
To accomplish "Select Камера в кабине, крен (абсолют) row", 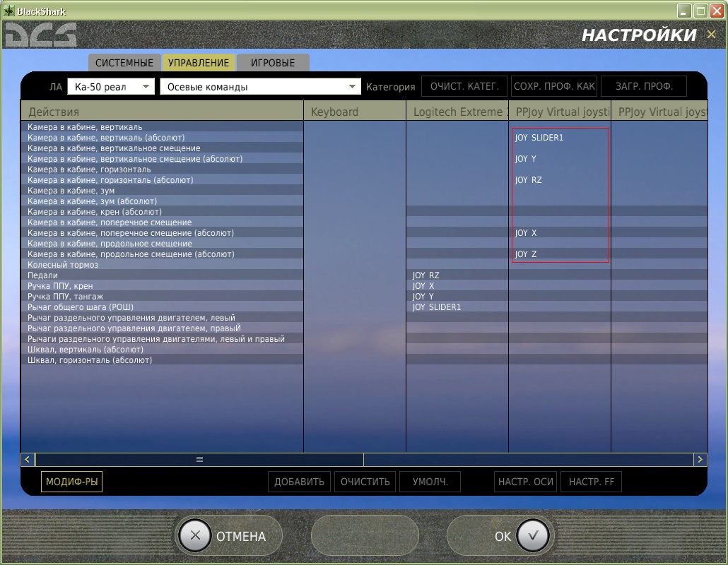I will pos(162,212).
